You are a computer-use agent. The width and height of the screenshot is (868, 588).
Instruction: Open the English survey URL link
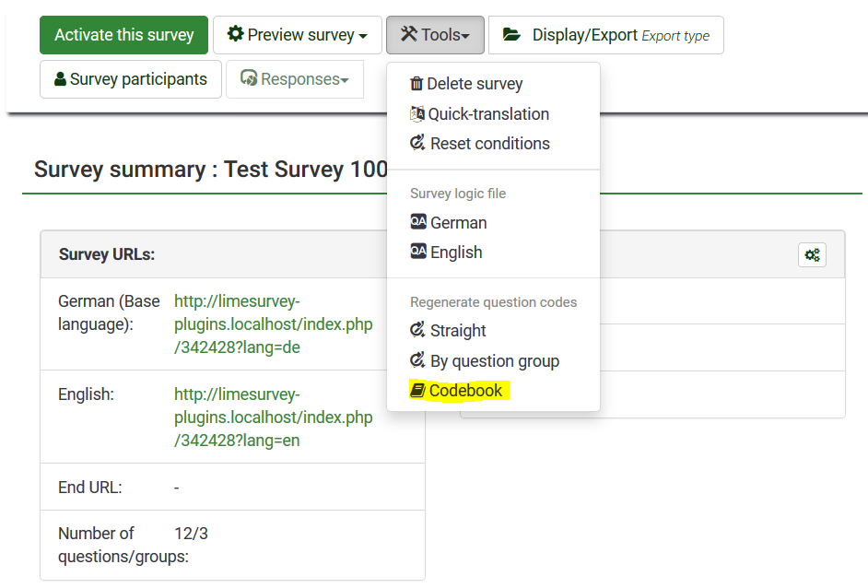(x=273, y=417)
